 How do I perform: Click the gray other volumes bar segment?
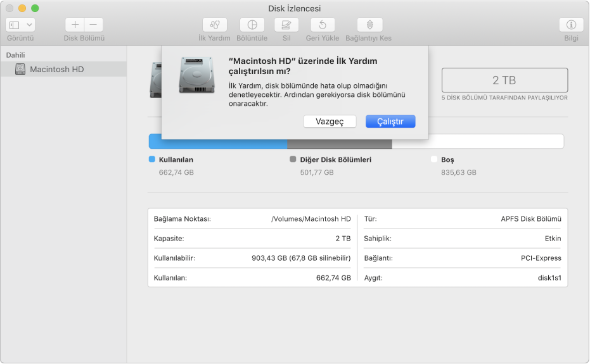[340, 144]
